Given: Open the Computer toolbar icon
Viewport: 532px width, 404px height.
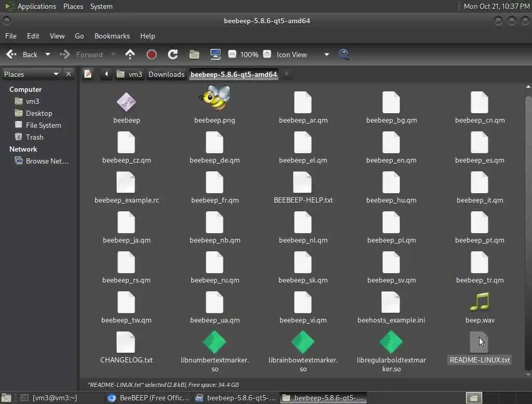Looking at the screenshot, I should (x=216, y=55).
